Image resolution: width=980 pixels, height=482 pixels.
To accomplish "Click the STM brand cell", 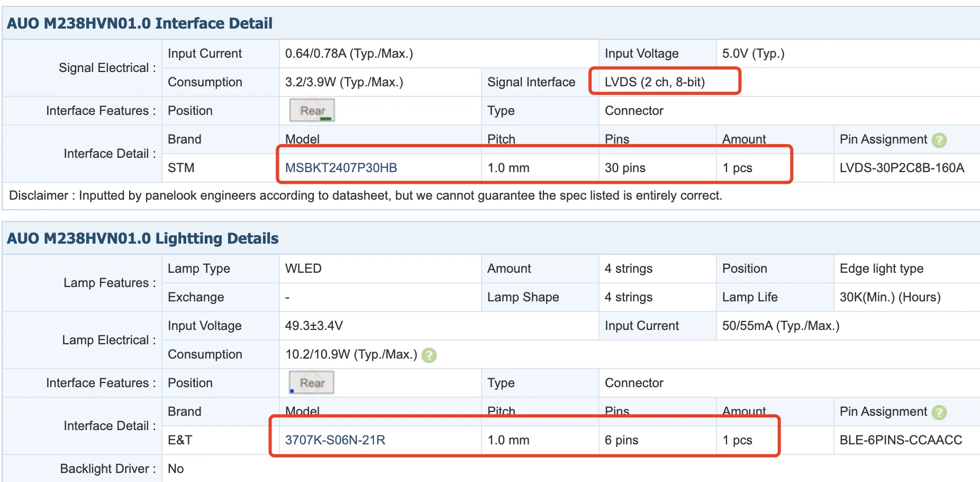I will tap(181, 168).
